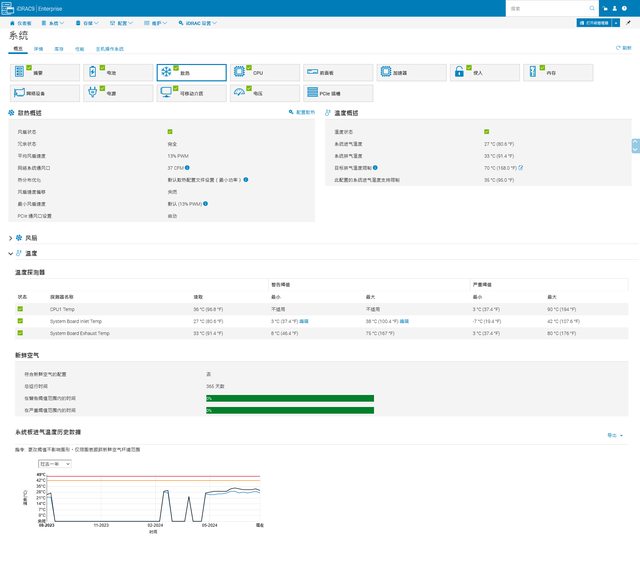640x568 pixels.
Task: Click the 配置散热 link
Action: [302, 113]
